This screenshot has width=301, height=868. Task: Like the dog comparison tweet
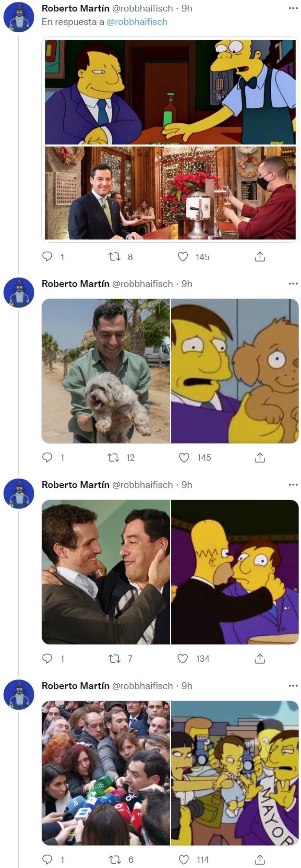pyautogui.click(x=182, y=457)
